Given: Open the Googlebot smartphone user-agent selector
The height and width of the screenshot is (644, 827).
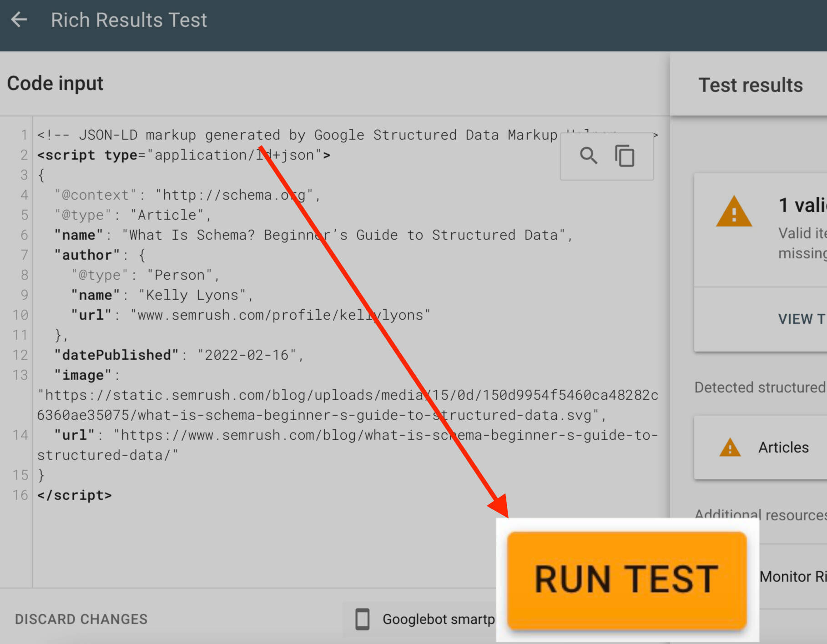Looking at the screenshot, I should (439, 619).
